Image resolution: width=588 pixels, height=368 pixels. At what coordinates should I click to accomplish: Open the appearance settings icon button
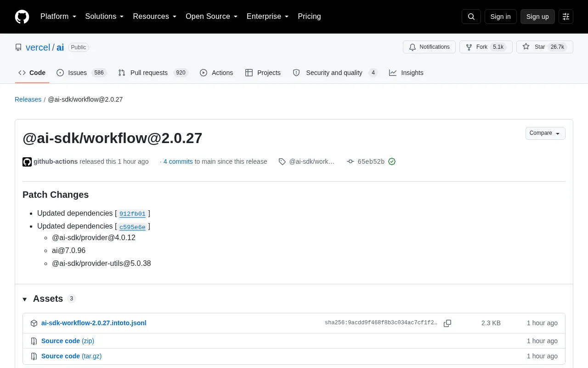(566, 17)
